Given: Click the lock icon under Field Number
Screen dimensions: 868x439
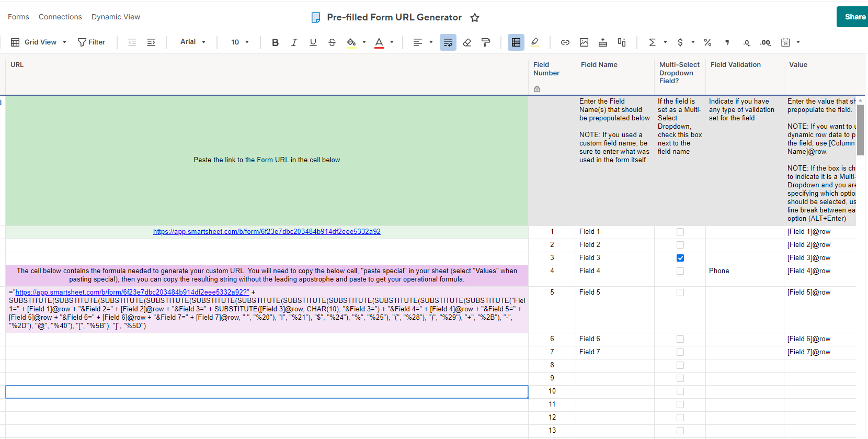Looking at the screenshot, I should click(x=537, y=89).
